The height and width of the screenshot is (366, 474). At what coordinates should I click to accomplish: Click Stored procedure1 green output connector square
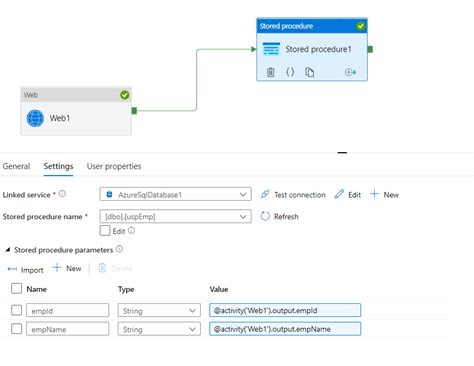coord(370,49)
